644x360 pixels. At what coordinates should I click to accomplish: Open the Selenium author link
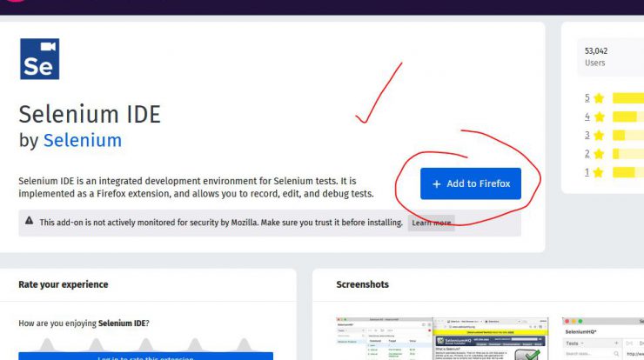[x=83, y=140]
